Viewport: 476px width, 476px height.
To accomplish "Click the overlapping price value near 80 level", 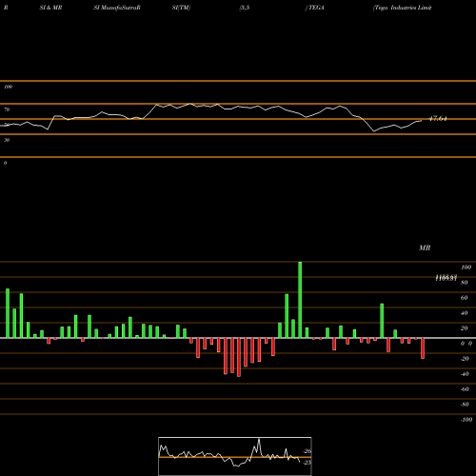I will click(x=446, y=278).
